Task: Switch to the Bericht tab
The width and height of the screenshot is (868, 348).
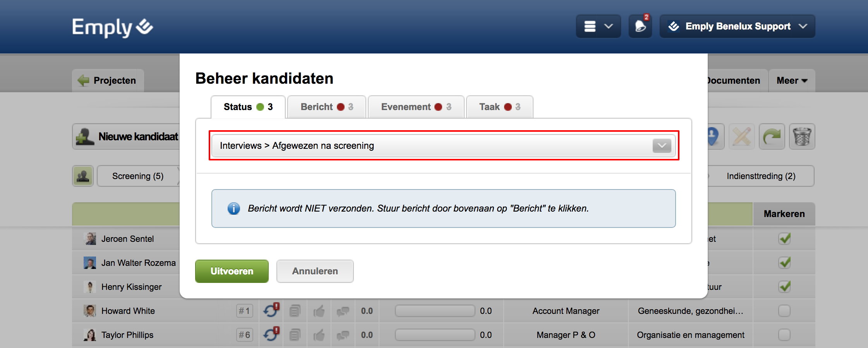Action: [326, 107]
